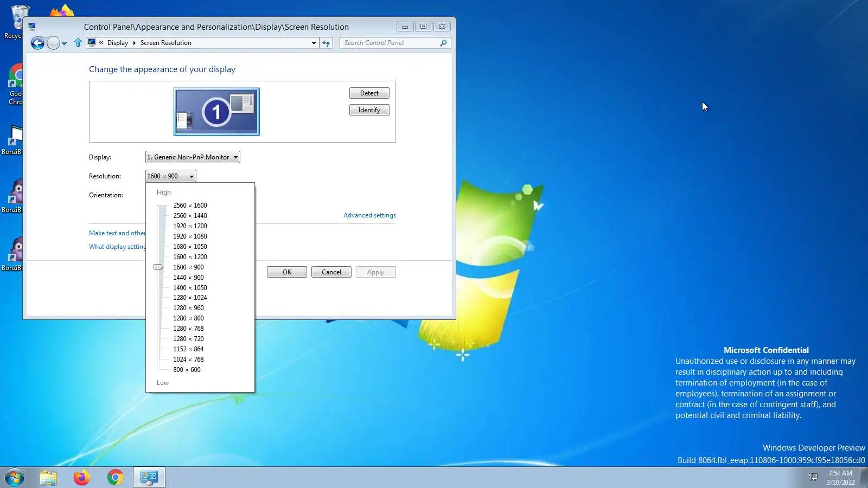Select the Recycle Bin desktop icon

14,23
